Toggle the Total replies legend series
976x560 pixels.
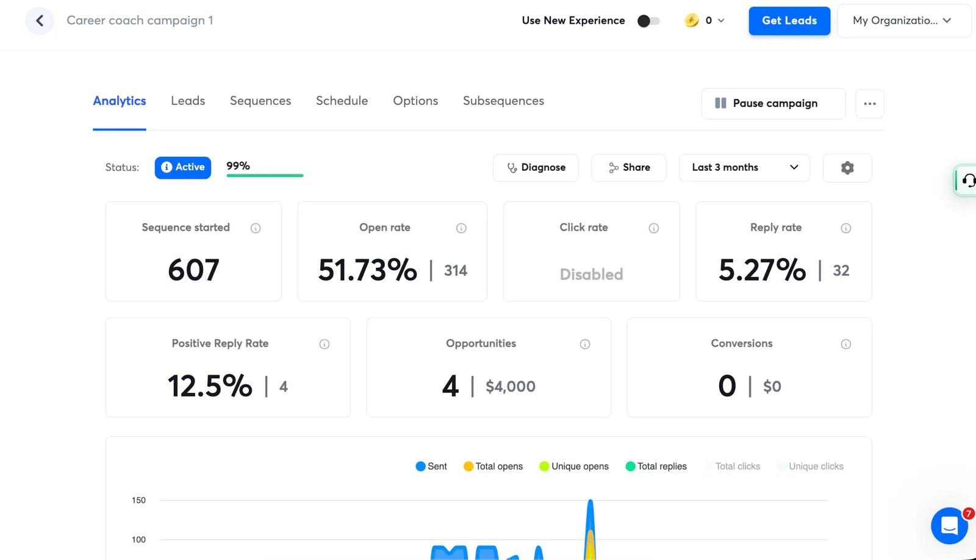656,466
